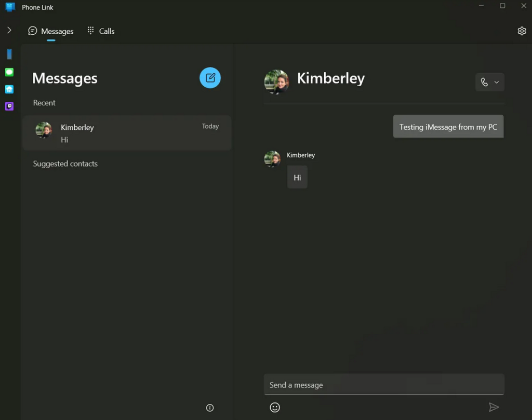Switch to the Calls tab
The height and width of the screenshot is (420, 532).
[x=101, y=31]
